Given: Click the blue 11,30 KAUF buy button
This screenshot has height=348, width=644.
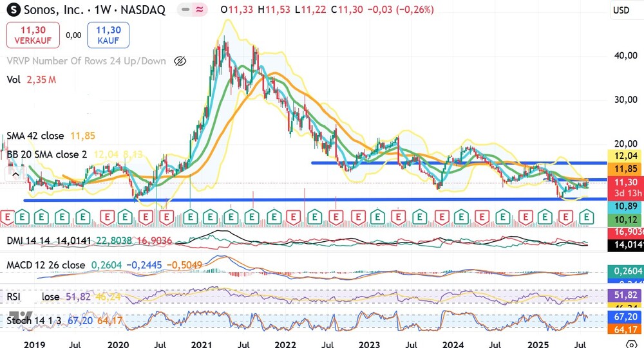Looking at the screenshot, I should 108,35.
